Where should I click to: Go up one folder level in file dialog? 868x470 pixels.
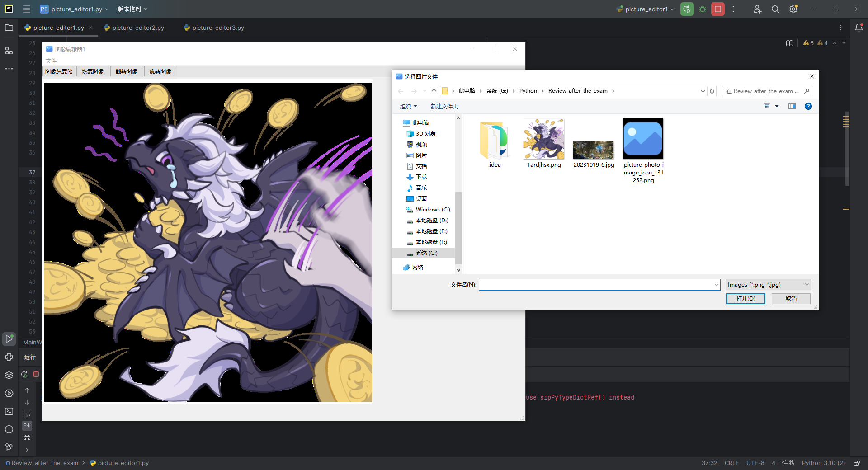click(x=434, y=91)
